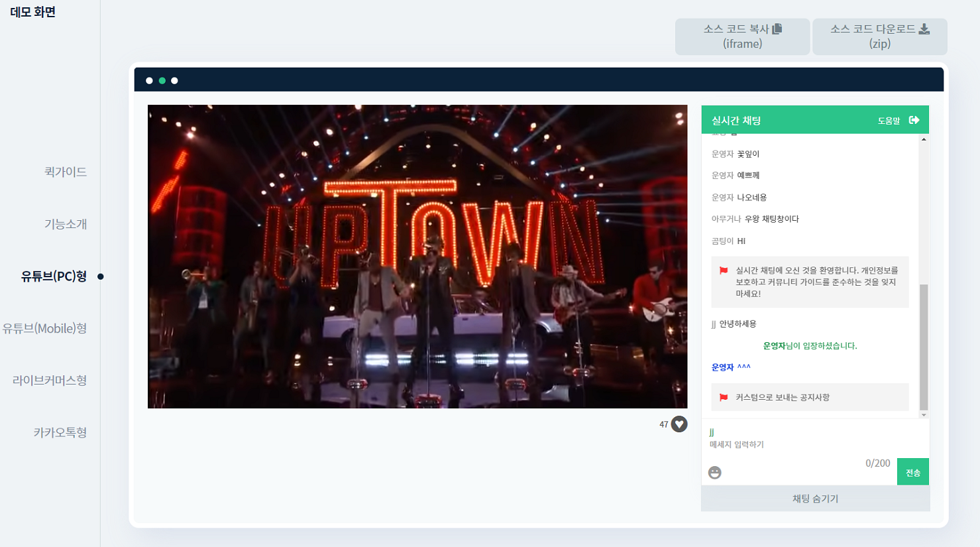
Task: Hide the chat with 채팅 숨기기
Action: click(x=815, y=499)
